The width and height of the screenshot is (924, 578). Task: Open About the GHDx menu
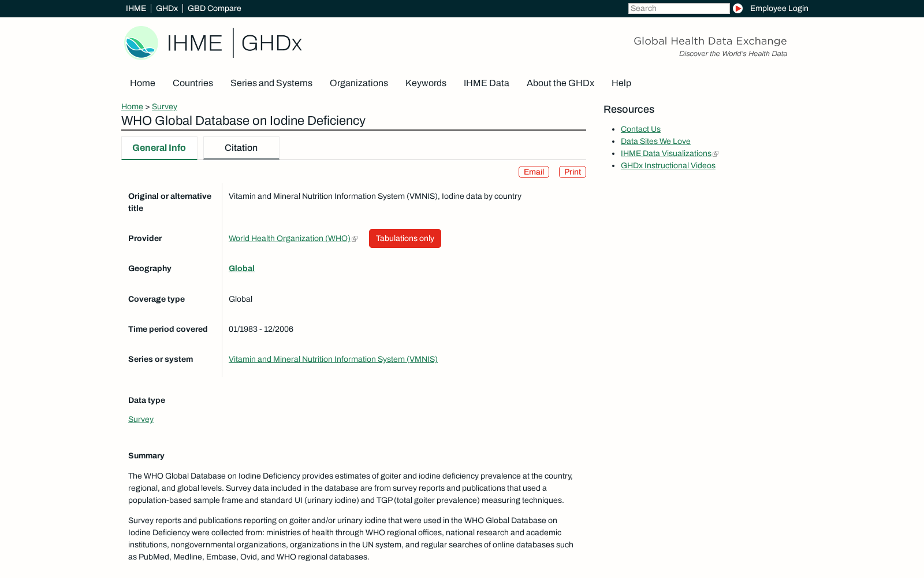(560, 83)
